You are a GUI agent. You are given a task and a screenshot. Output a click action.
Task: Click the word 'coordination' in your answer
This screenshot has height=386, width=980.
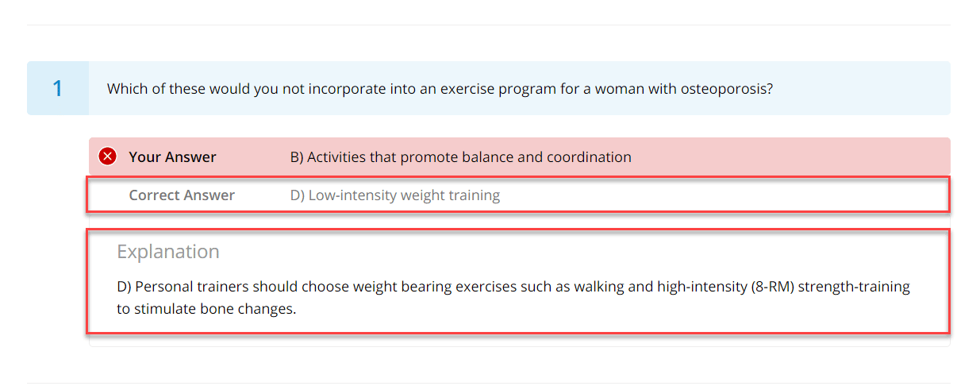[x=589, y=156]
